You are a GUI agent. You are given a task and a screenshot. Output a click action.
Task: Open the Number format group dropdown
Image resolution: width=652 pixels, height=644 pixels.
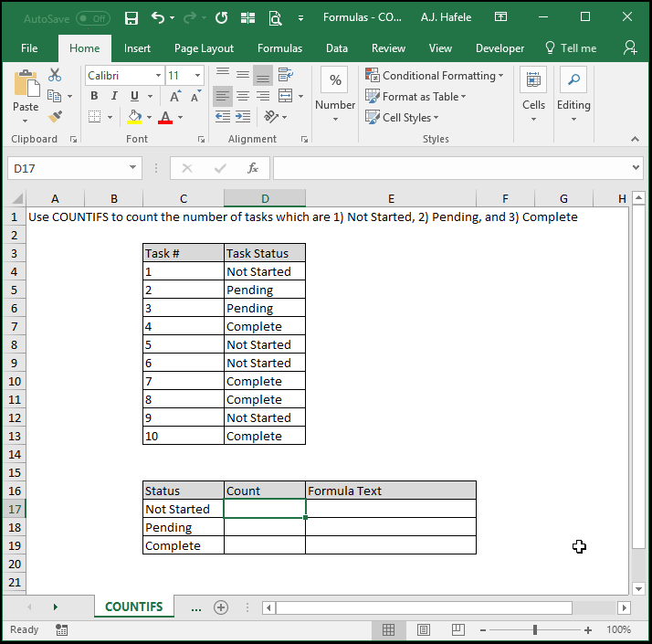click(335, 94)
